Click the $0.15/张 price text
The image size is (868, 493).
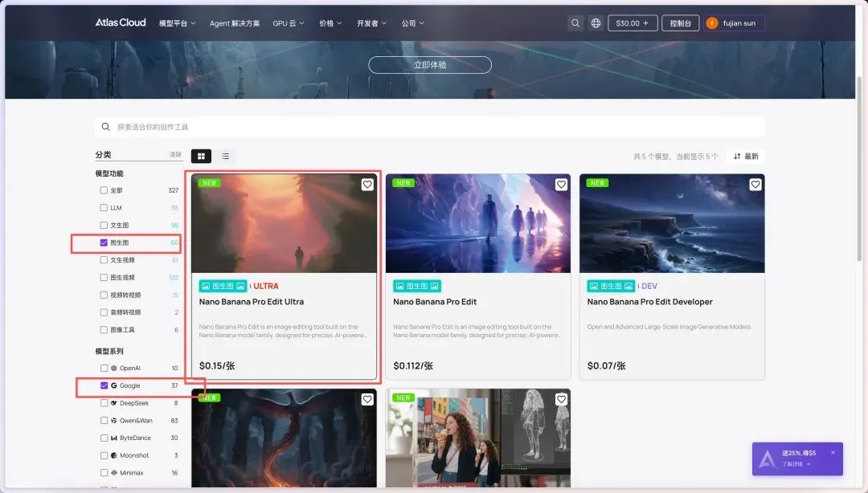[x=217, y=366]
